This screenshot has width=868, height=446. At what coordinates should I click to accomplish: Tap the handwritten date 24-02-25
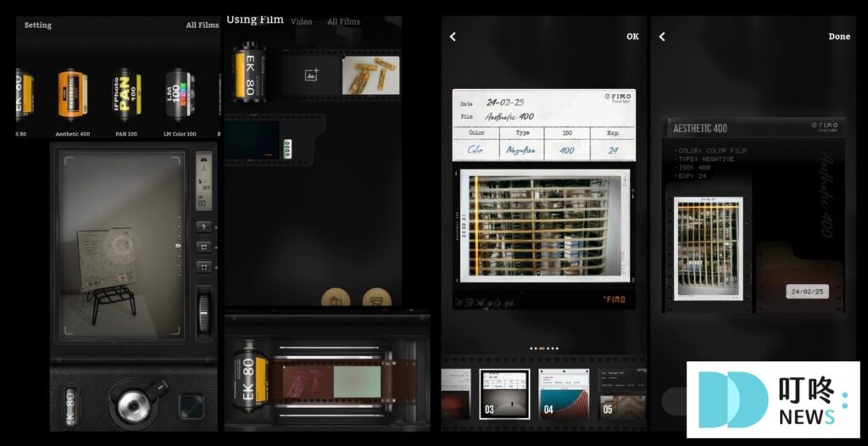(x=505, y=102)
